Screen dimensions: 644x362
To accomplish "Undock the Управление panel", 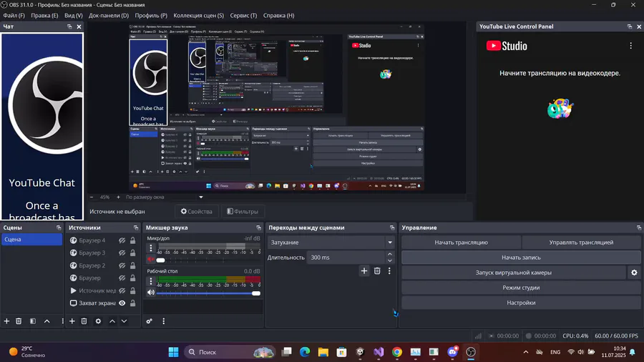I will click(639, 228).
